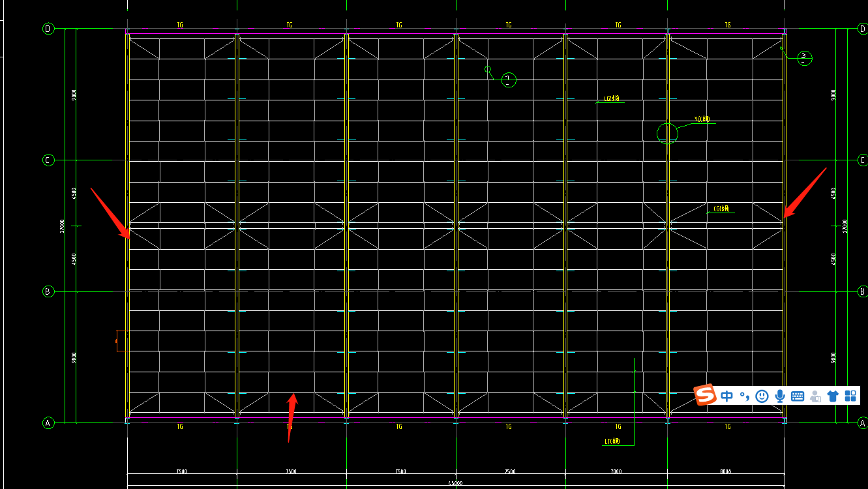Activate microphone voice input
The image size is (868, 489).
click(x=779, y=396)
